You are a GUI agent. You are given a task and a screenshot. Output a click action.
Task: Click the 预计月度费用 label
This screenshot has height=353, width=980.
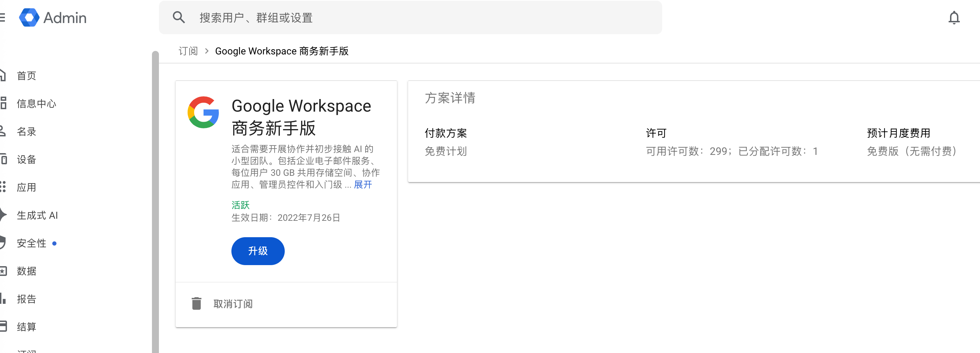click(x=898, y=133)
